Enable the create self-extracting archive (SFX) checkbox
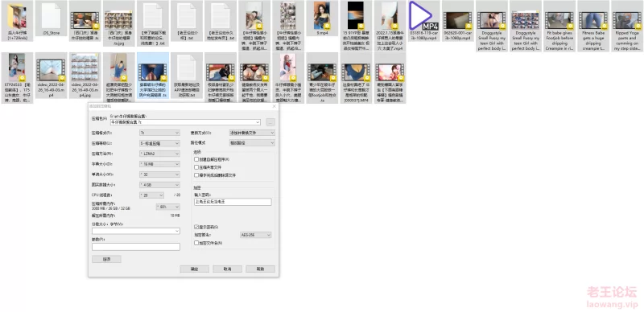The width and height of the screenshot is (644, 312). pos(196,159)
